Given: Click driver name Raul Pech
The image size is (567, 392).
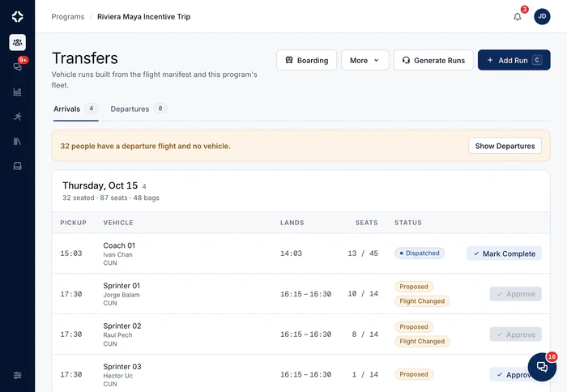Looking at the screenshot, I should tap(117, 334).
